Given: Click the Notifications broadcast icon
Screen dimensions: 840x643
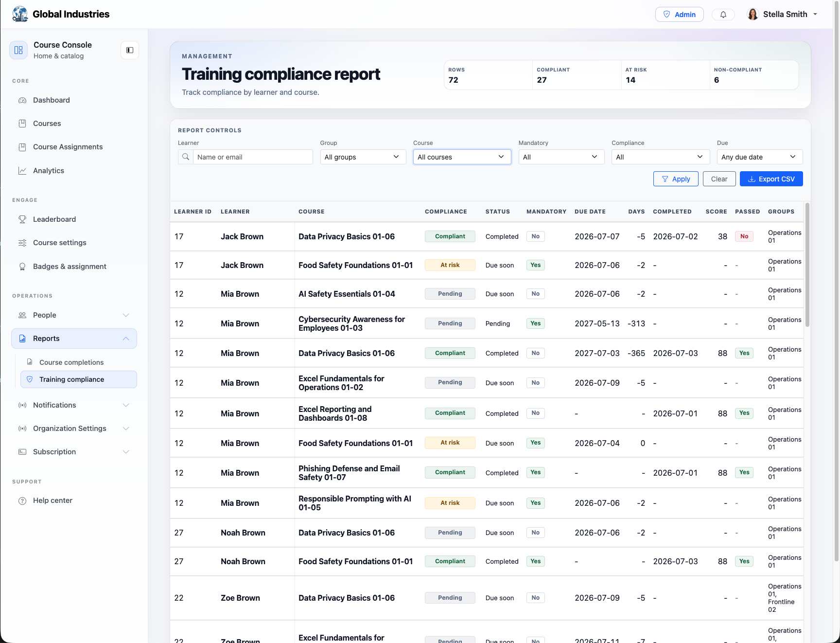Looking at the screenshot, I should (22, 405).
